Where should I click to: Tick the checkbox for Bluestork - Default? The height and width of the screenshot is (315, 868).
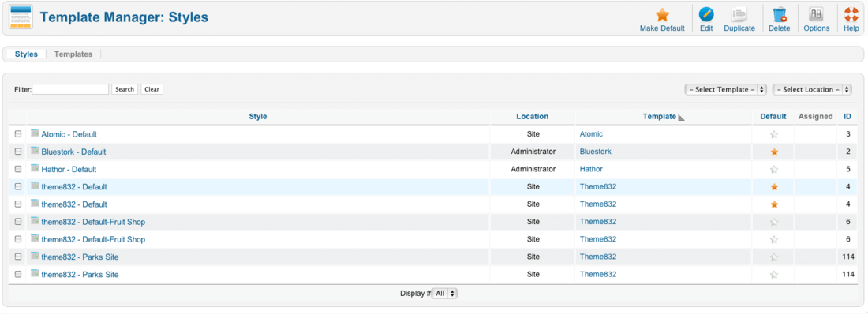pos(17,152)
